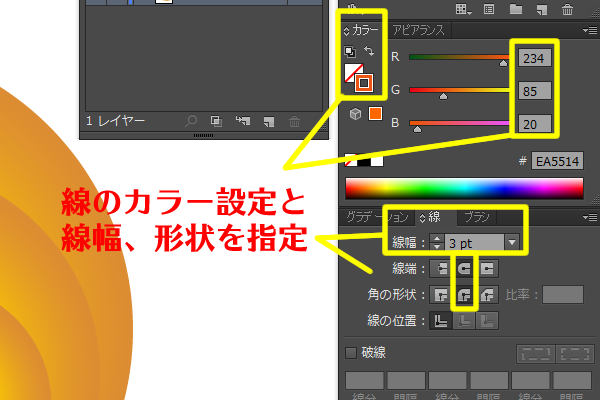Switch to the グラデーション tab
Image resolution: width=600 pixels, height=400 pixels.
tap(376, 217)
